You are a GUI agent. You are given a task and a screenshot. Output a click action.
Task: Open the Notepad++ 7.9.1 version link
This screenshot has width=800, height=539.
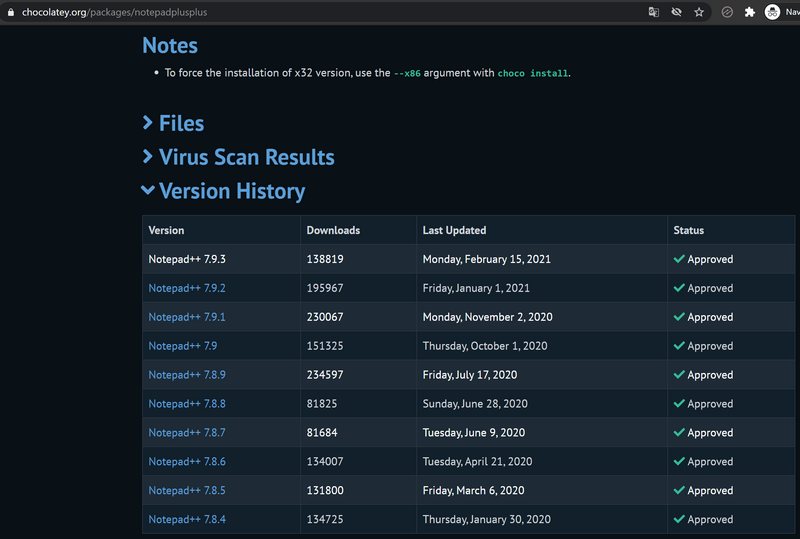(187, 317)
